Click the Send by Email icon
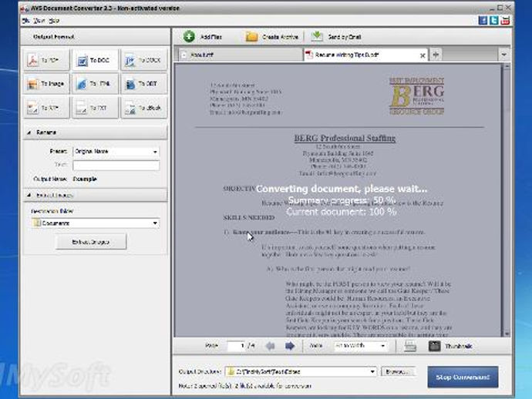 pyautogui.click(x=317, y=36)
